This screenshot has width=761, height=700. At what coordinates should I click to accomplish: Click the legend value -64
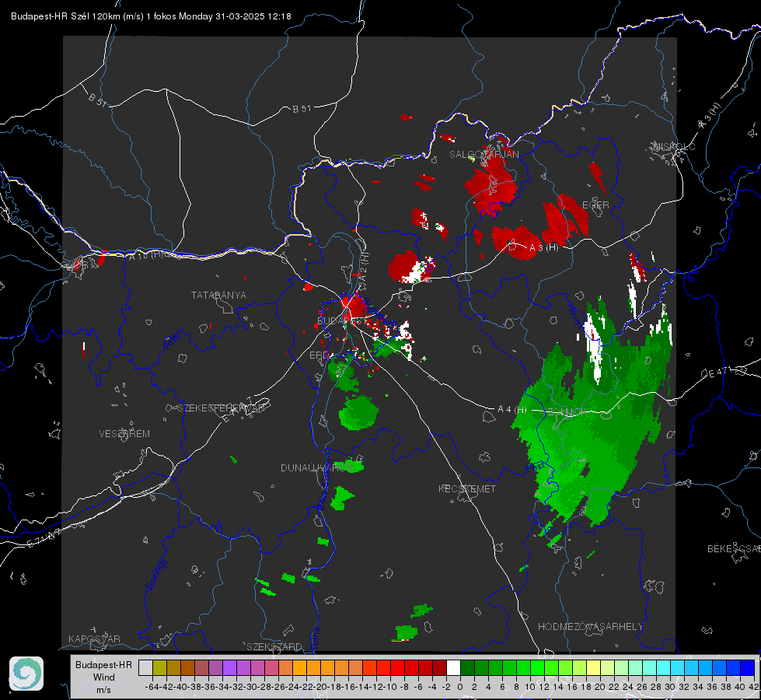[x=152, y=687]
